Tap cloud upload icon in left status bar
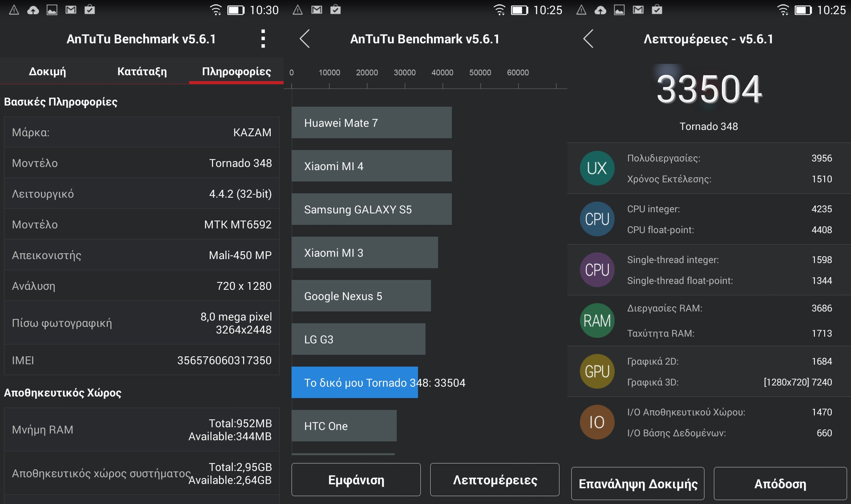 tap(33, 10)
